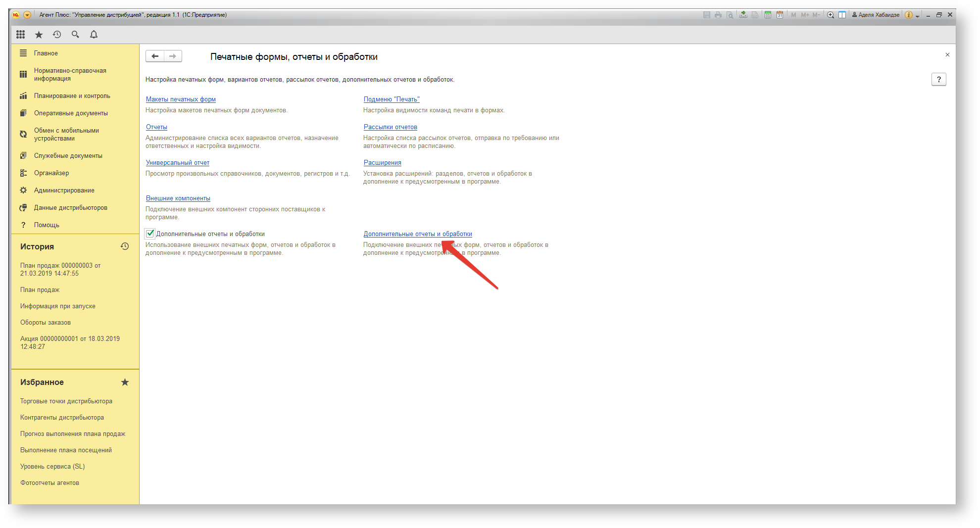Open Внешние компоненты link

[178, 198]
